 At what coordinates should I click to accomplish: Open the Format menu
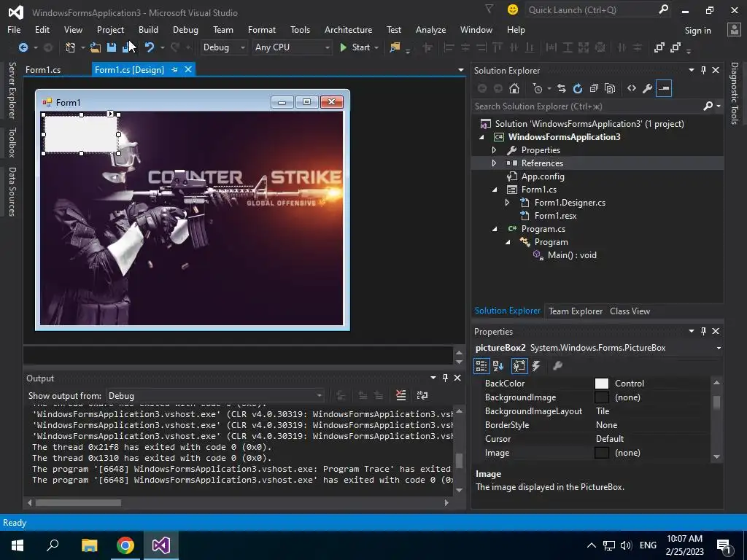[x=262, y=29]
